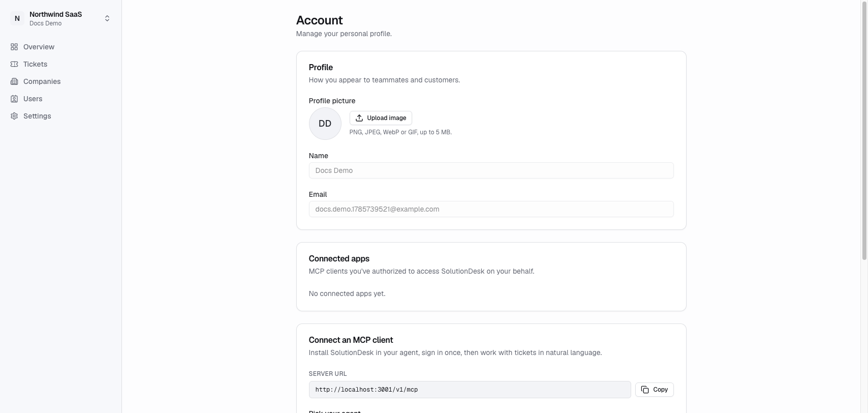Image resolution: width=868 pixels, height=413 pixels.
Task: Click the 'Profile picture' label
Action: click(332, 101)
